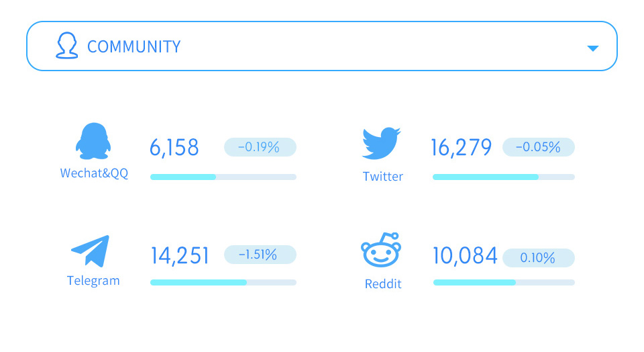This screenshot has height=352, width=644.
Task: Click the Wechat&QQ penguin icon
Action: coord(93,140)
